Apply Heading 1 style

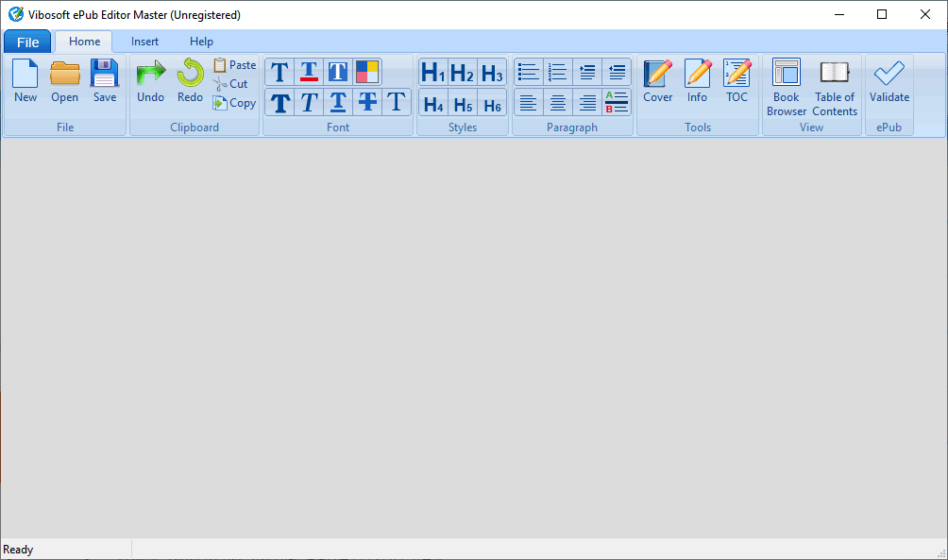point(432,73)
